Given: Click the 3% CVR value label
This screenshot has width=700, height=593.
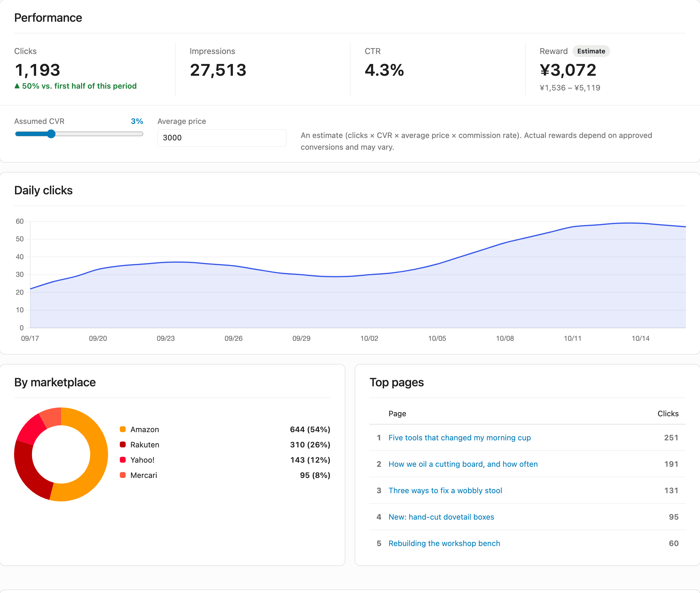Looking at the screenshot, I should (137, 121).
